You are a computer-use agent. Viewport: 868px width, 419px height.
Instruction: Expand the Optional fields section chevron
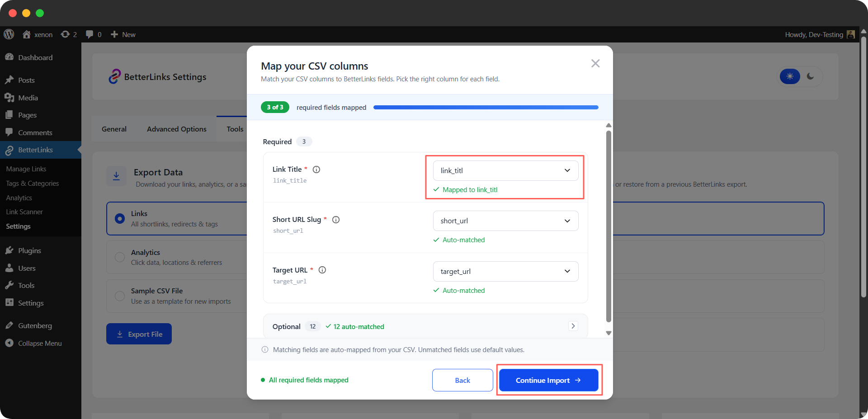pos(573,326)
